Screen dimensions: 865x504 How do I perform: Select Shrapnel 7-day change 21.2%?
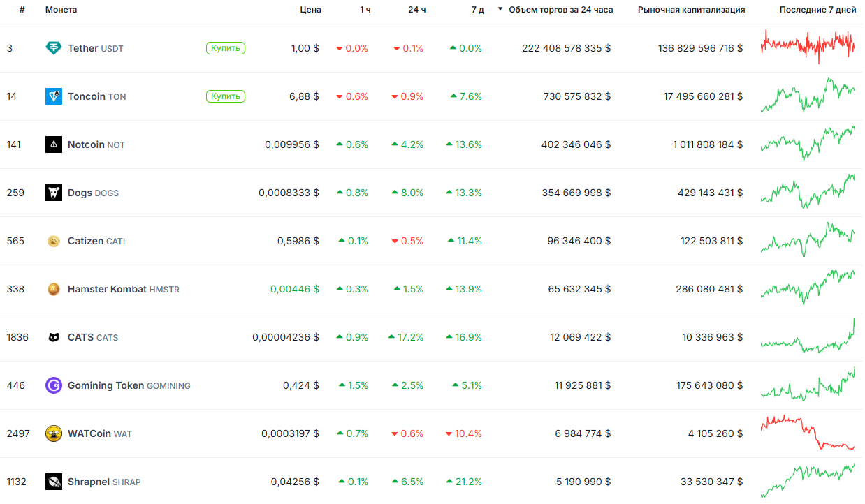tap(464, 482)
